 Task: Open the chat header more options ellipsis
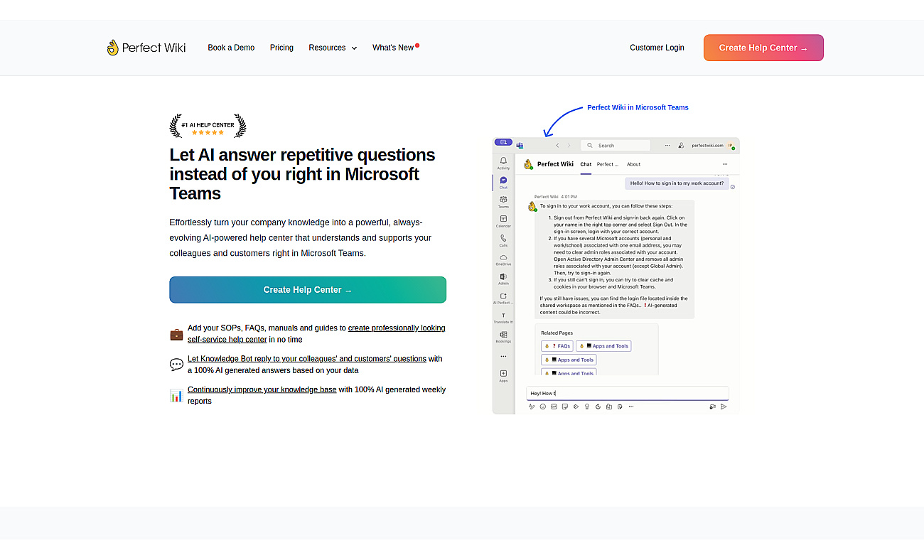pos(725,164)
